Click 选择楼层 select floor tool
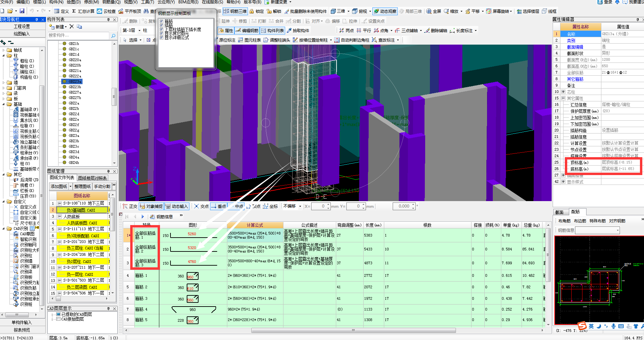The height and width of the screenshot is (340, 644). [x=528, y=11]
